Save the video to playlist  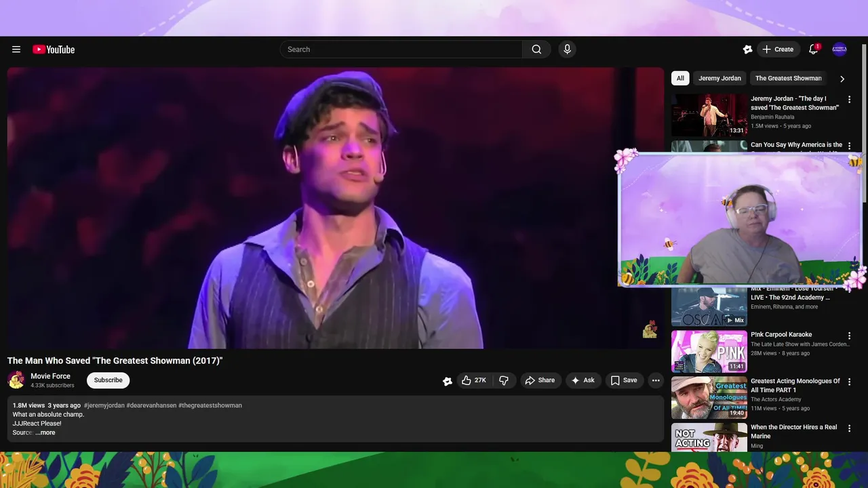point(624,380)
